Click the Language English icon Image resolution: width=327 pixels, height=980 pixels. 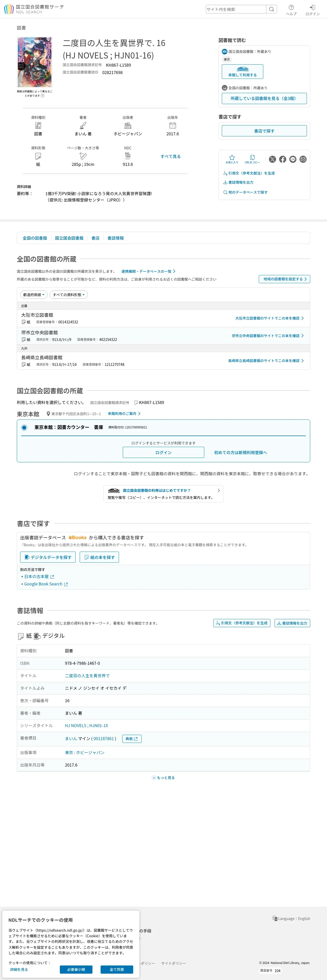(x=275, y=918)
